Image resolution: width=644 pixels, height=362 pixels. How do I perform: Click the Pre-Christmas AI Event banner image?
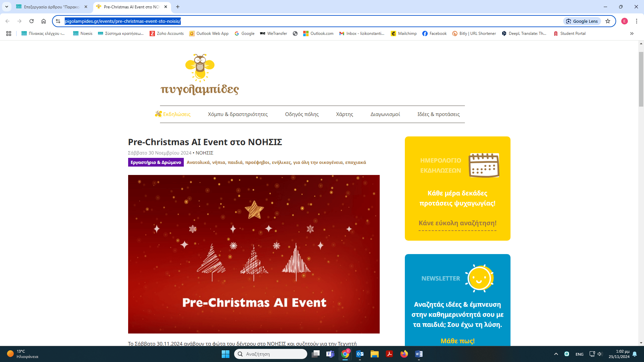254,254
